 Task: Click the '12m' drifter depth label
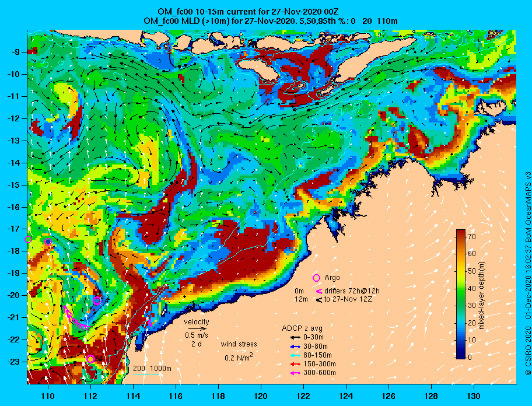[301, 299]
